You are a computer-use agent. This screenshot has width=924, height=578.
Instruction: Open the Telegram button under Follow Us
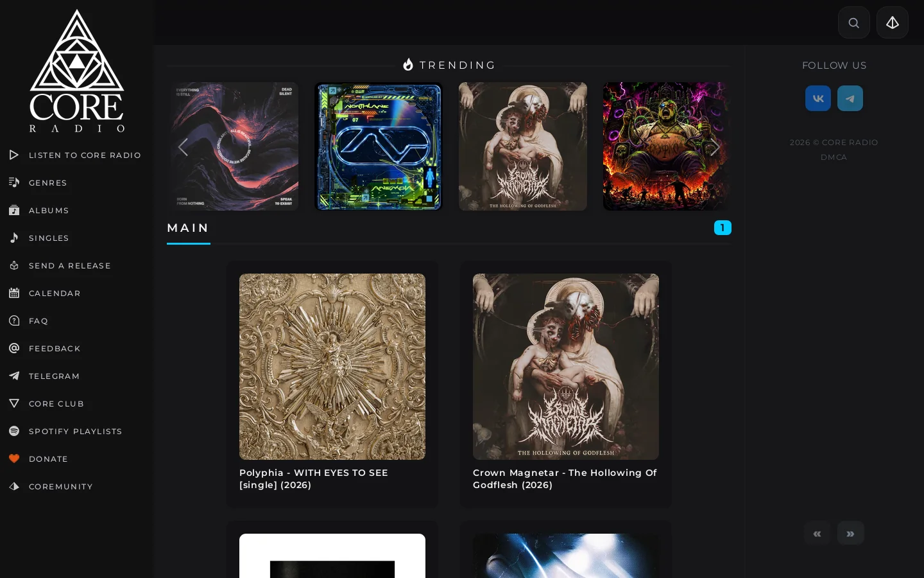(850, 98)
